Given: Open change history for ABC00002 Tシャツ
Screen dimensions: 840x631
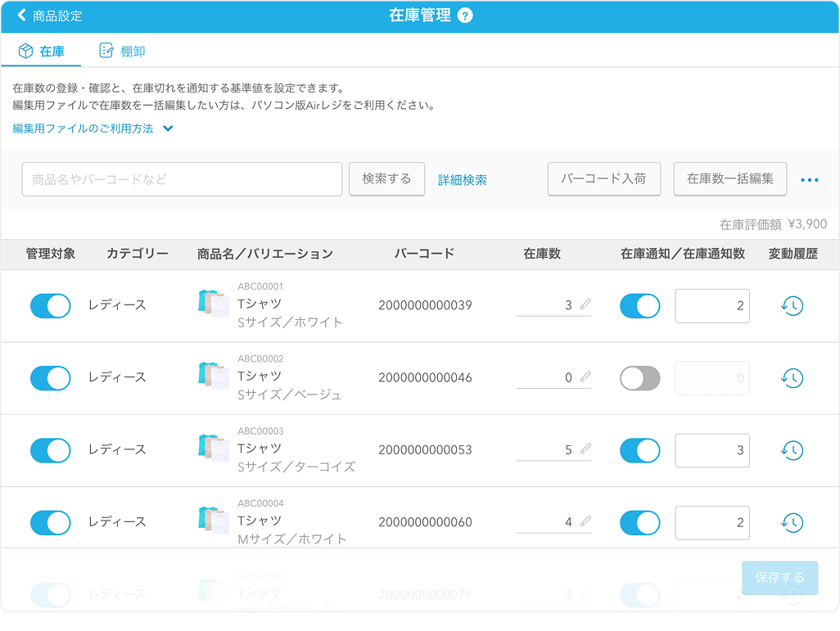Looking at the screenshot, I should click(792, 378).
